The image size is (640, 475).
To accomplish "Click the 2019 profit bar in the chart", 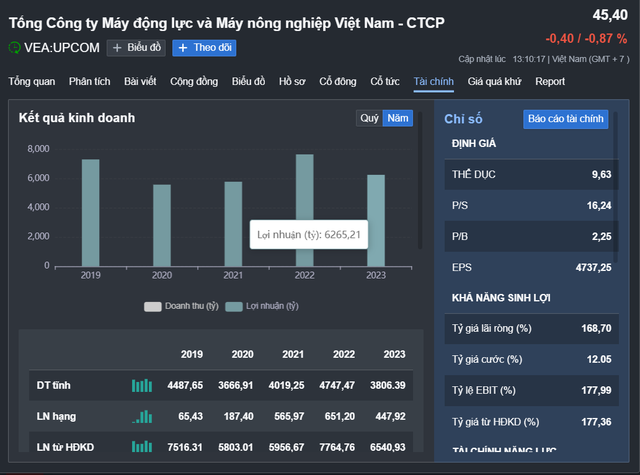I will point(91,213).
